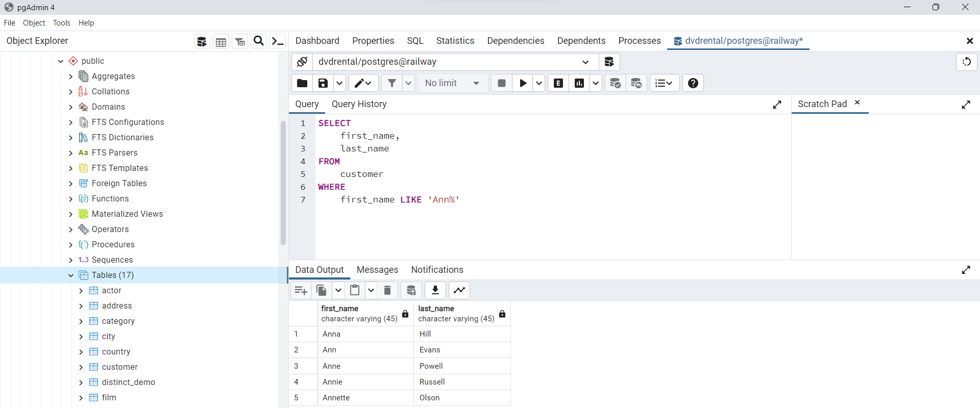Viewport: 980px width, 408px height.
Task: Switch to the Statistics tab
Action: [455, 41]
